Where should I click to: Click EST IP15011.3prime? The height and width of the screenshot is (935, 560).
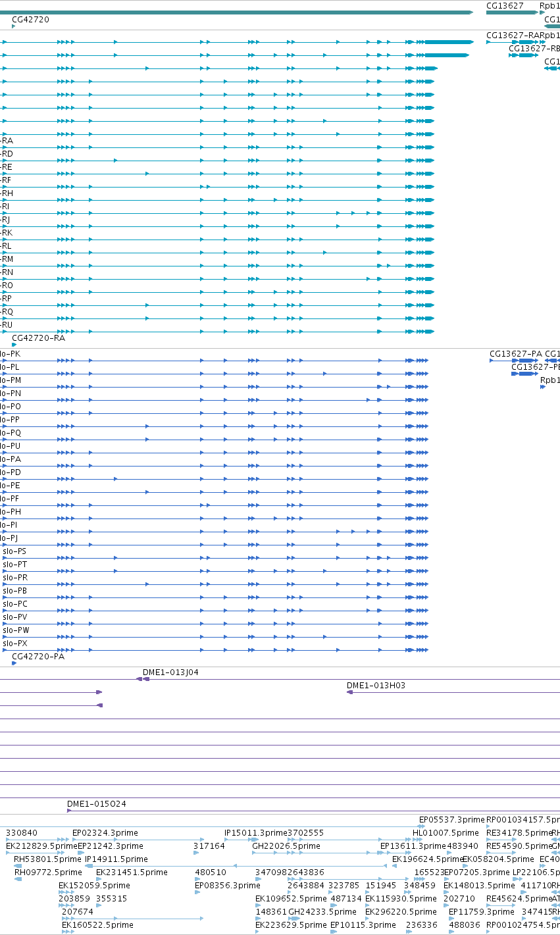coord(256,833)
